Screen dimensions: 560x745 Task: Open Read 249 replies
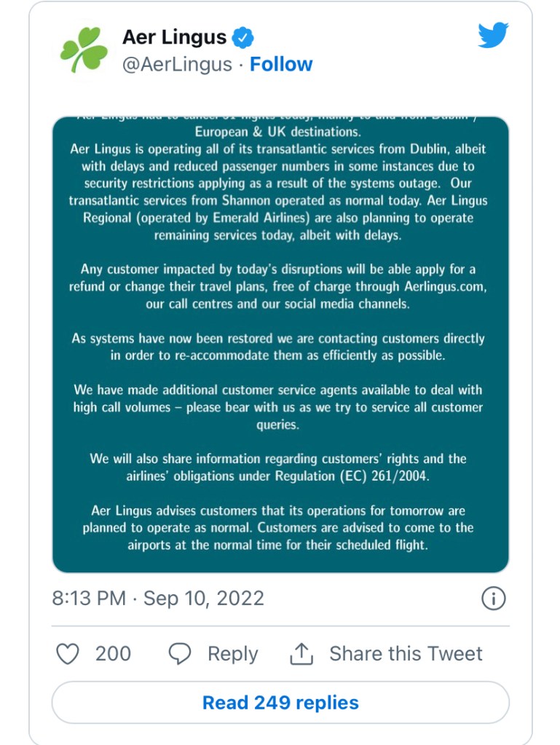[x=280, y=703]
